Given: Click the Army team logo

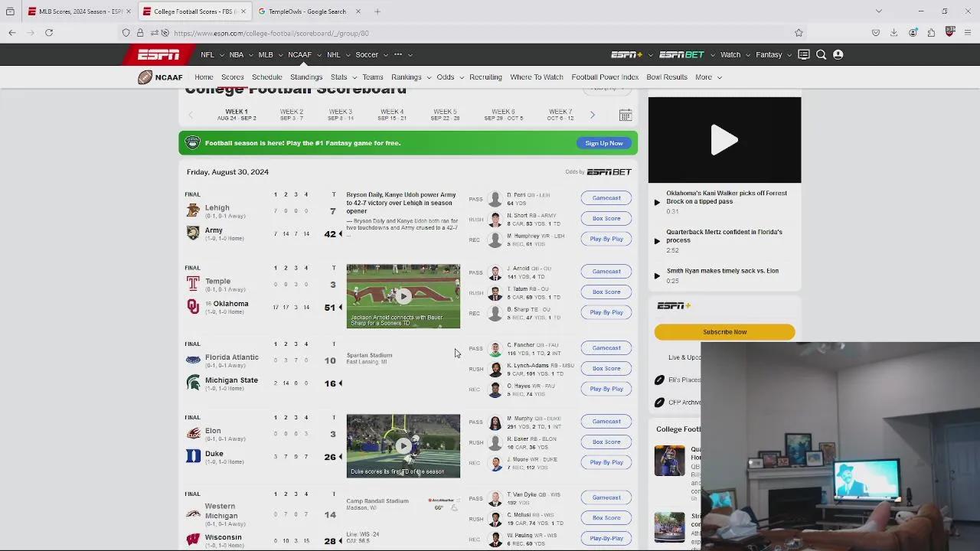Looking at the screenshot, I should pos(193,233).
